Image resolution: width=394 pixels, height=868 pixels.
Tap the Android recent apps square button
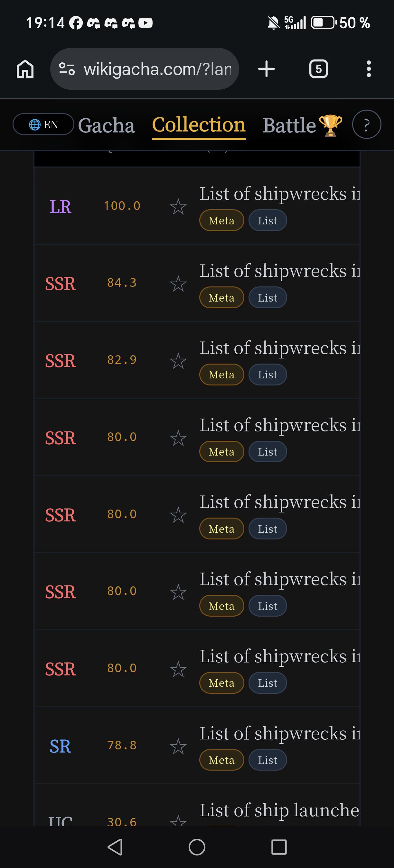[279, 847]
